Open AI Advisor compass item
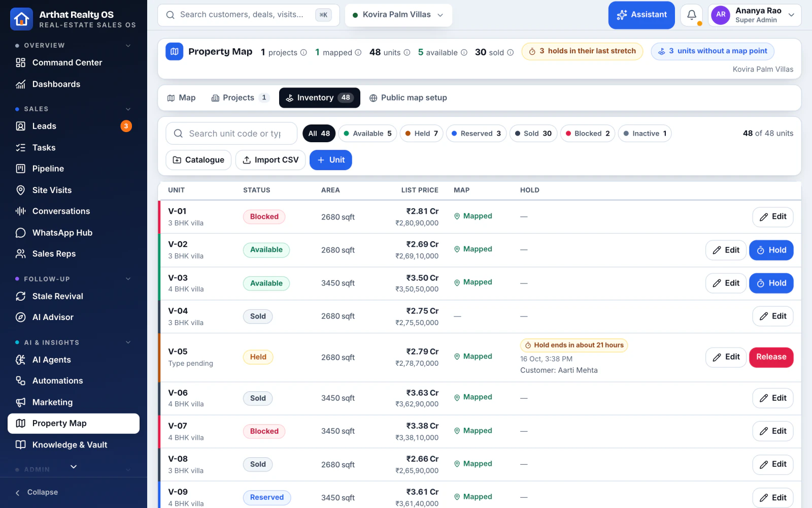This screenshot has height=508, width=812. [x=74, y=317]
